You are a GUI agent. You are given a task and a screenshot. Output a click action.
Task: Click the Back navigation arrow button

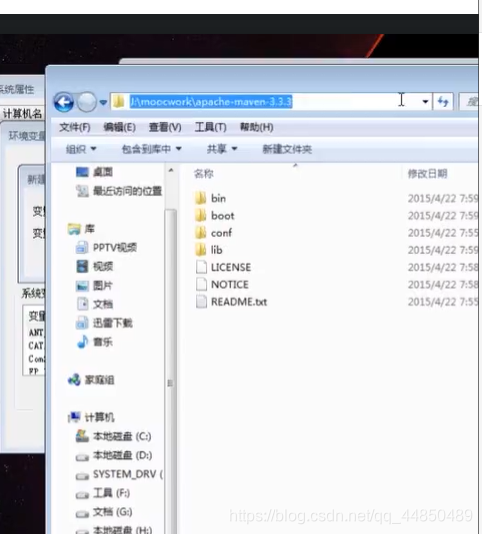pyautogui.click(x=64, y=102)
